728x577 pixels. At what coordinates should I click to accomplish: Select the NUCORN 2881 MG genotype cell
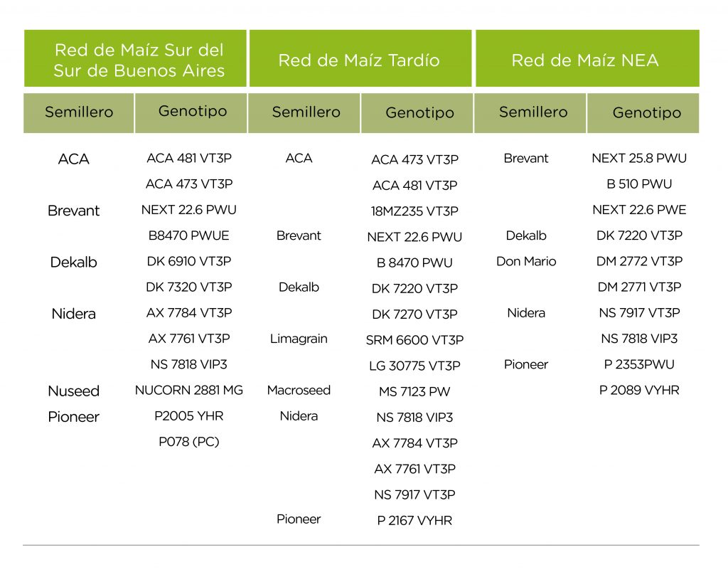coord(189,390)
